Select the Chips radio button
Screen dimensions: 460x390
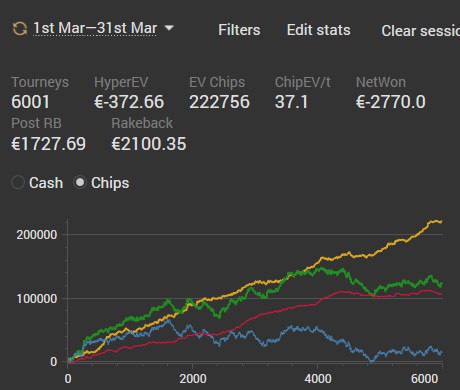pos(80,183)
